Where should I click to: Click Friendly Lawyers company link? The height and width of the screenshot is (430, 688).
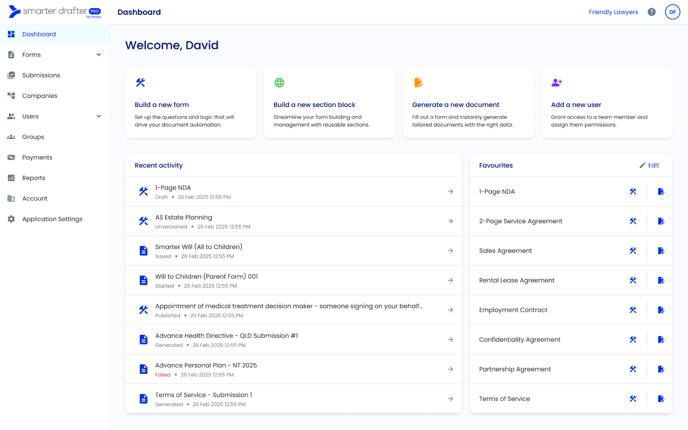coord(613,12)
